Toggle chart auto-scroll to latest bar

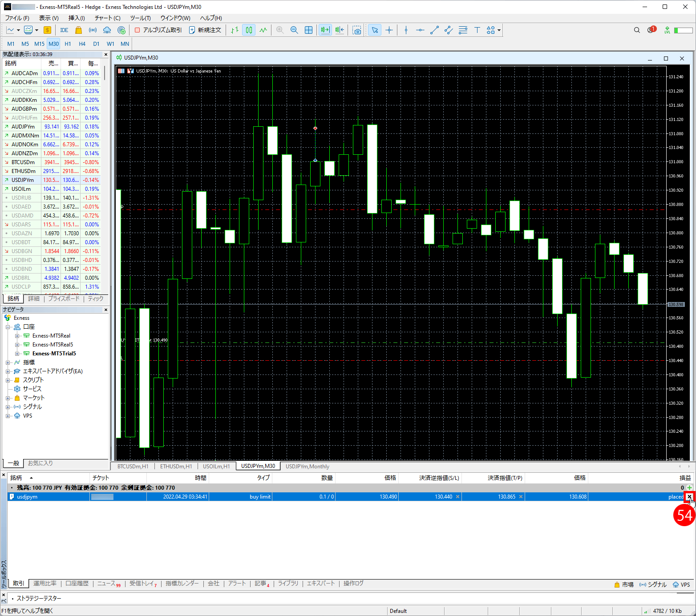[x=325, y=30]
